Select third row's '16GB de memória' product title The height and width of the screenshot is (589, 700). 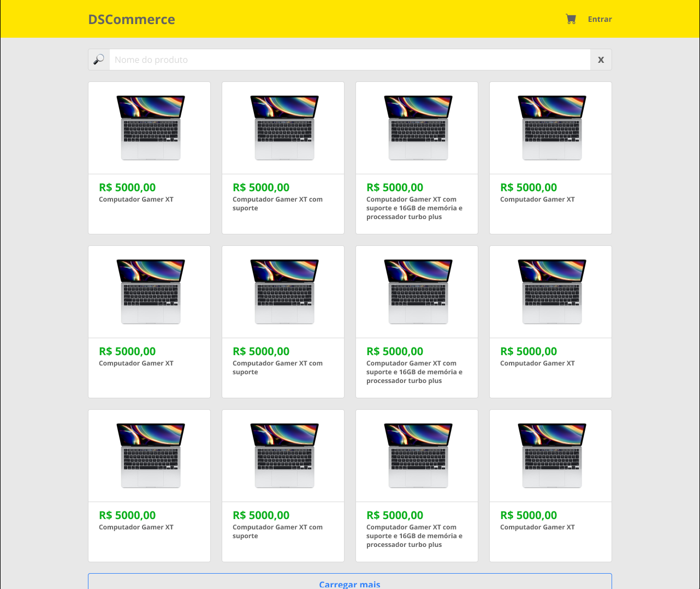point(414,536)
